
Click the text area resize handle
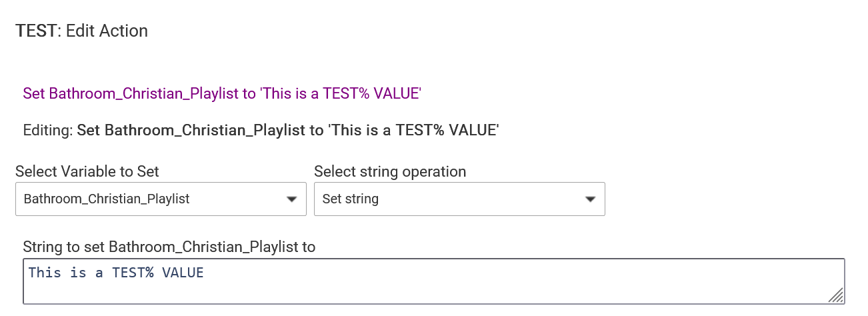click(836, 295)
